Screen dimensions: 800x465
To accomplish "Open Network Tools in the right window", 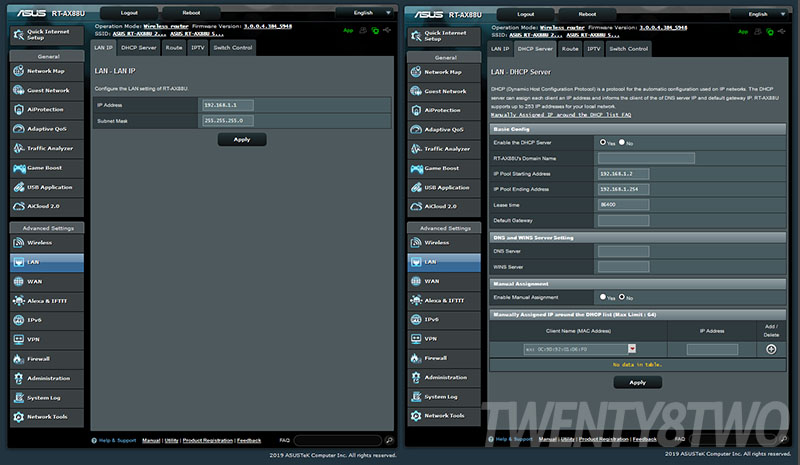I will click(444, 416).
